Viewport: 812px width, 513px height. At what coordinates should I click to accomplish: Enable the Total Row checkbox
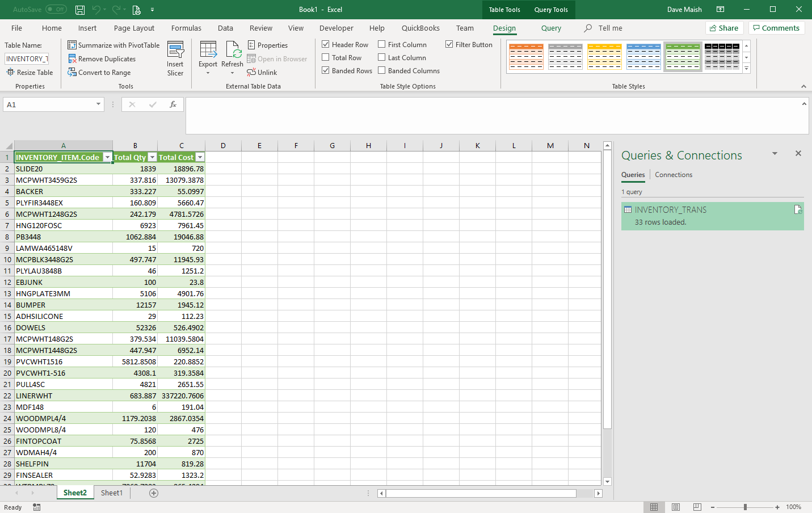pos(326,57)
